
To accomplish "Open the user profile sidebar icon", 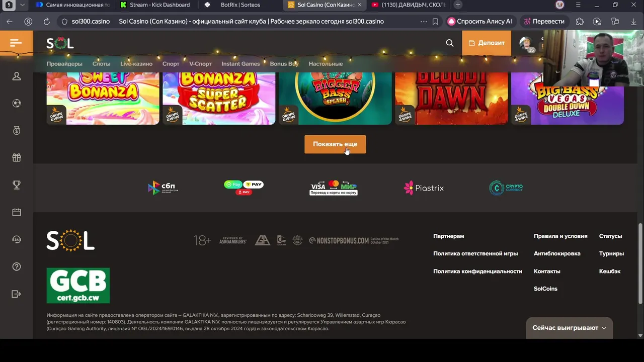I will coord(17,76).
